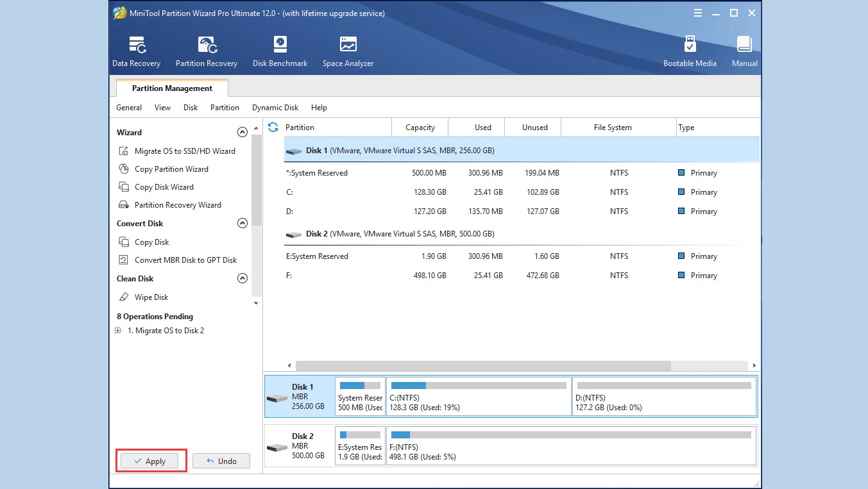Open the Data Recovery tool
868x489 pixels.
pyautogui.click(x=136, y=51)
